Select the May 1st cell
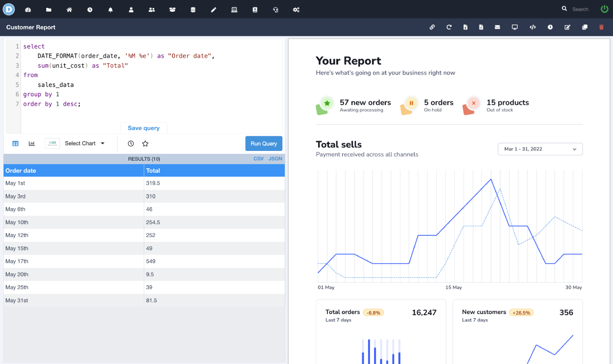The width and height of the screenshot is (613, 364). tap(74, 183)
